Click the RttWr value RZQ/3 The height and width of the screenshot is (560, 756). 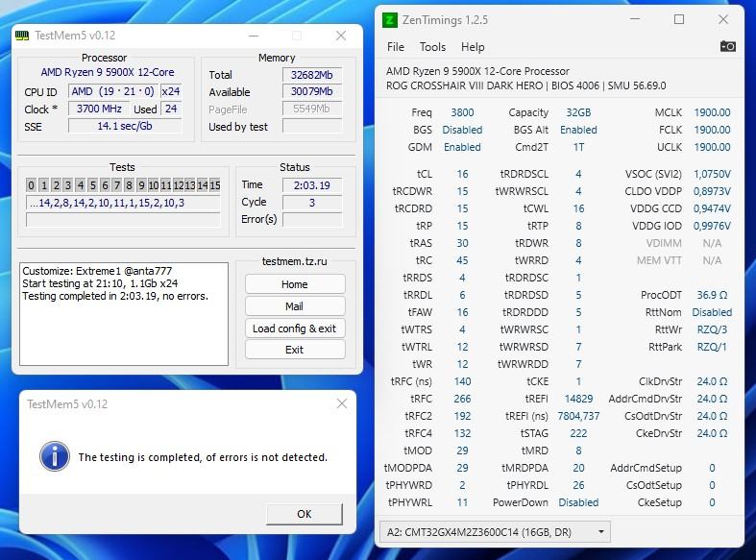[x=712, y=329]
